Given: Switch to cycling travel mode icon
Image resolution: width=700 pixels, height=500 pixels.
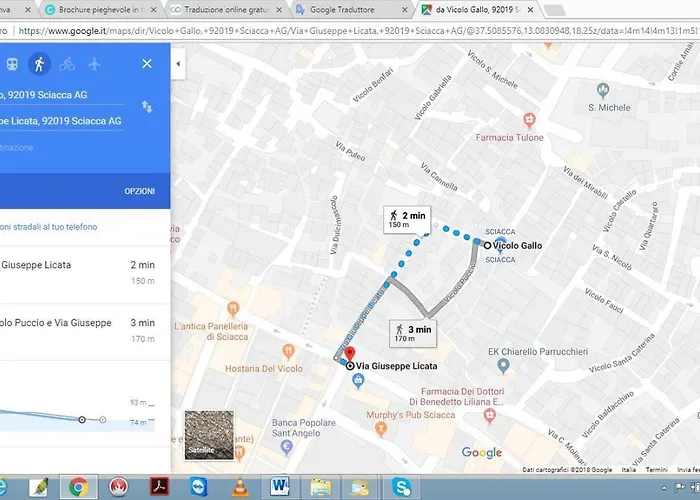Looking at the screenshot, I should [67, 64].
